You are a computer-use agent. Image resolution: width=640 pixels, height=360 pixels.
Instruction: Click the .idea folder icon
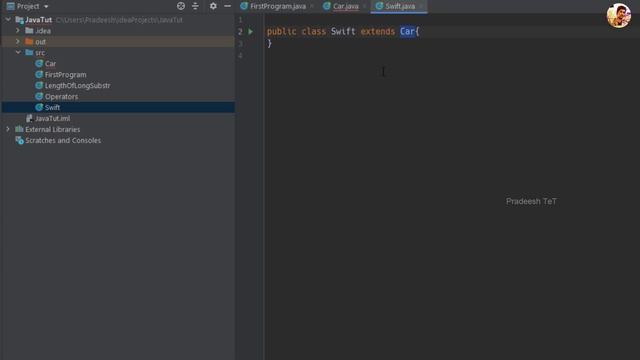click(x=29, y=31)
